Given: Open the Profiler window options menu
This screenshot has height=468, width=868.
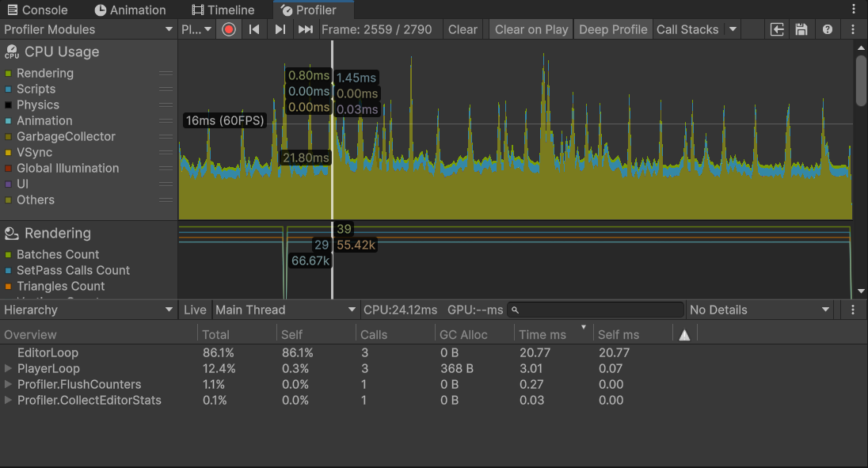Looking at the screenshot, I should point(851,29).
